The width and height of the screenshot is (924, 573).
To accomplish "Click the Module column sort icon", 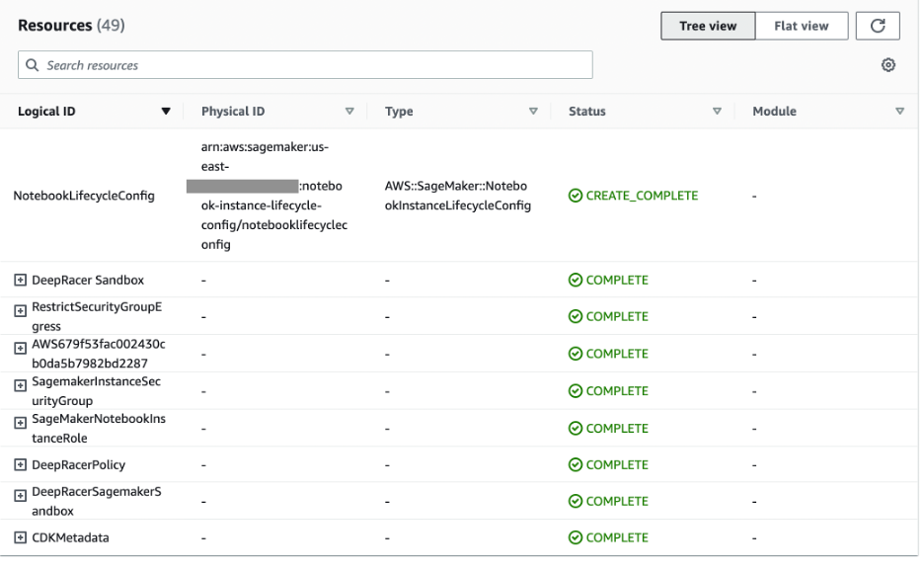I will tap(899, 112).
